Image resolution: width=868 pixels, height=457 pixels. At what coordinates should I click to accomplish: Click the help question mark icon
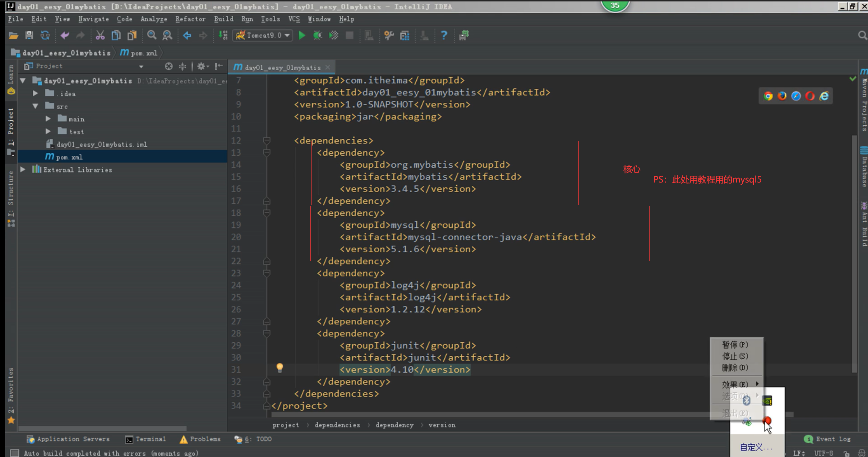[444, 35]
